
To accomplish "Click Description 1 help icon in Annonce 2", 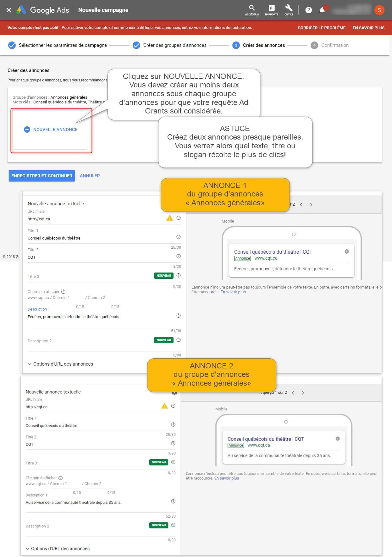I will [x=173, y=501].
